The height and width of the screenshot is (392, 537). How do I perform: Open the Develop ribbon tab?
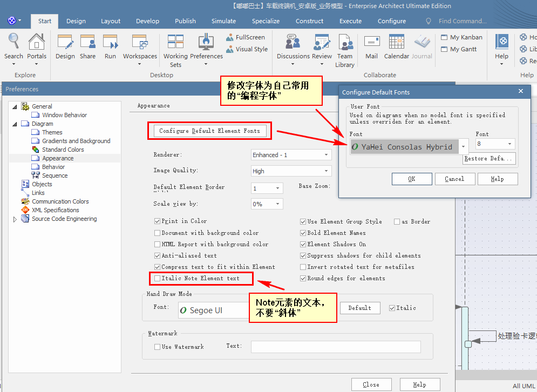(x=147, y=21)
